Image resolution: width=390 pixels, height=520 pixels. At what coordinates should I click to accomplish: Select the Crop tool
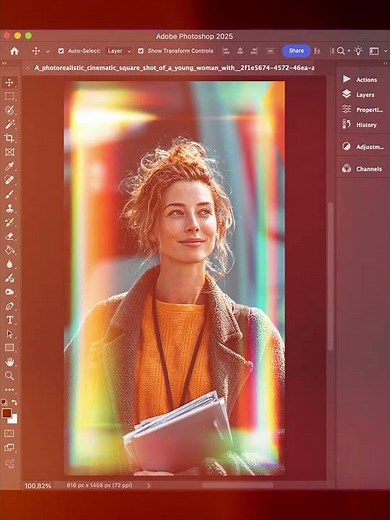[x=9, y=138]
